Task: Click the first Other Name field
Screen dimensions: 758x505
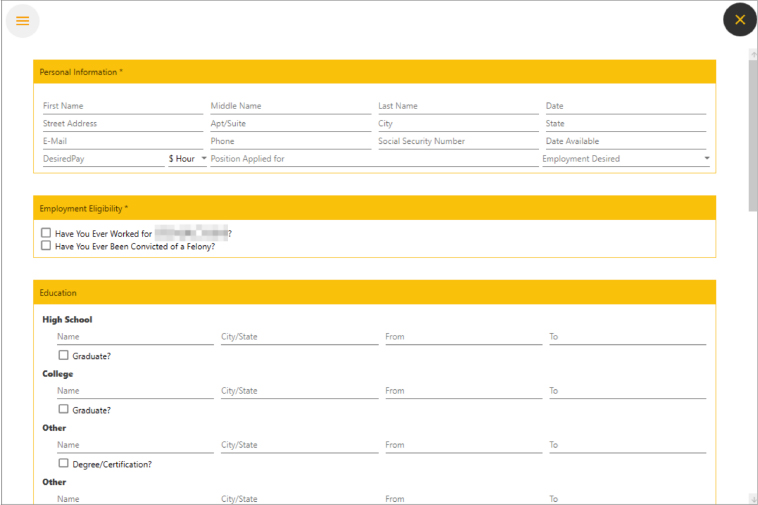Action: tap(135, 445)
